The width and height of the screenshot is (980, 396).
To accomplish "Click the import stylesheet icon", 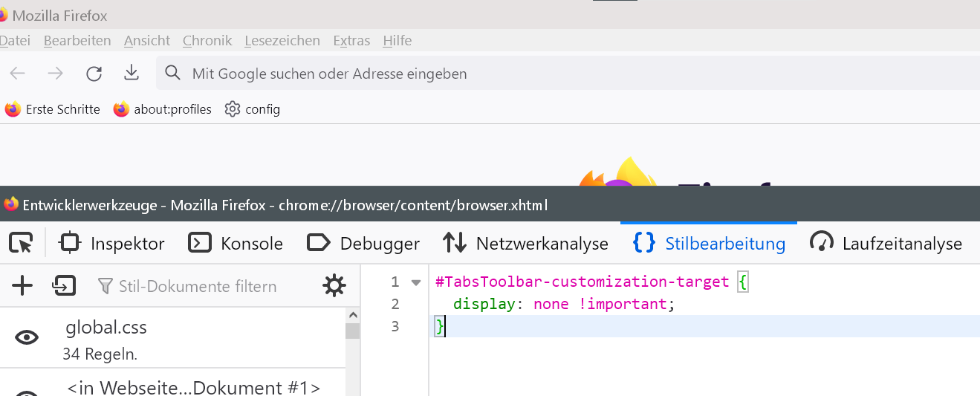I will 64,285.
